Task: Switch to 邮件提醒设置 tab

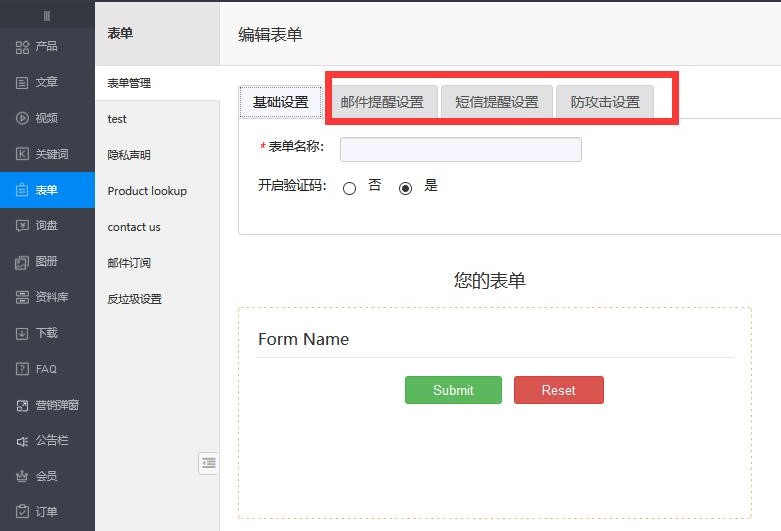Action: pos(382,102)
